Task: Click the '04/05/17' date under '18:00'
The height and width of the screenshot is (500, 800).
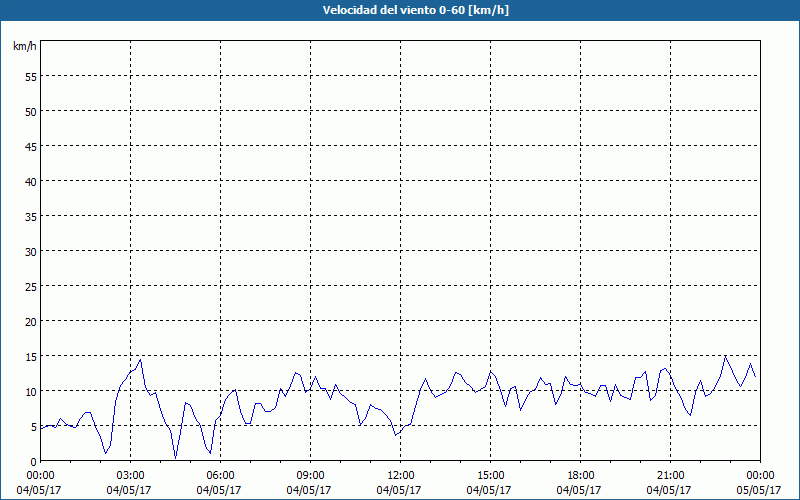Action: point(579,490)
